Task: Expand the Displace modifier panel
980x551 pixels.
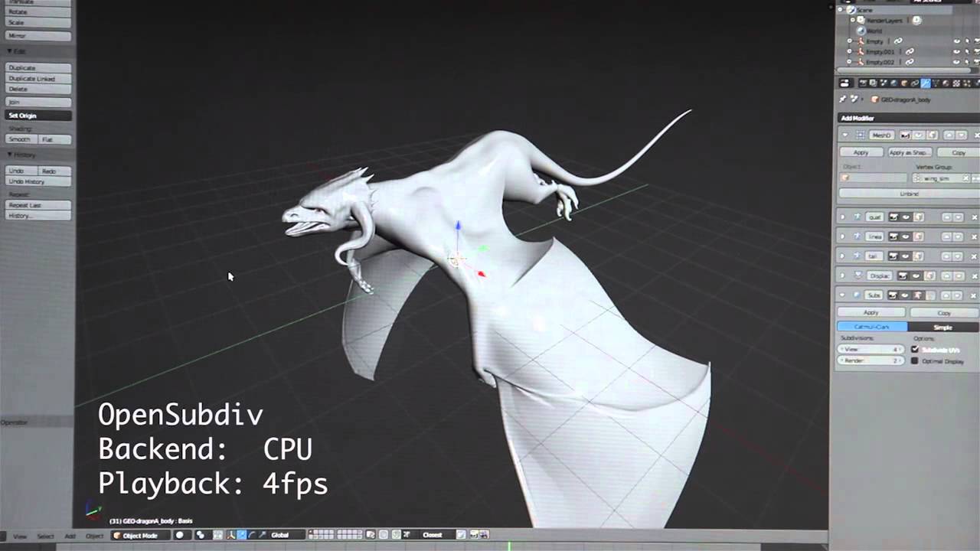Action: tap(843, 275)
